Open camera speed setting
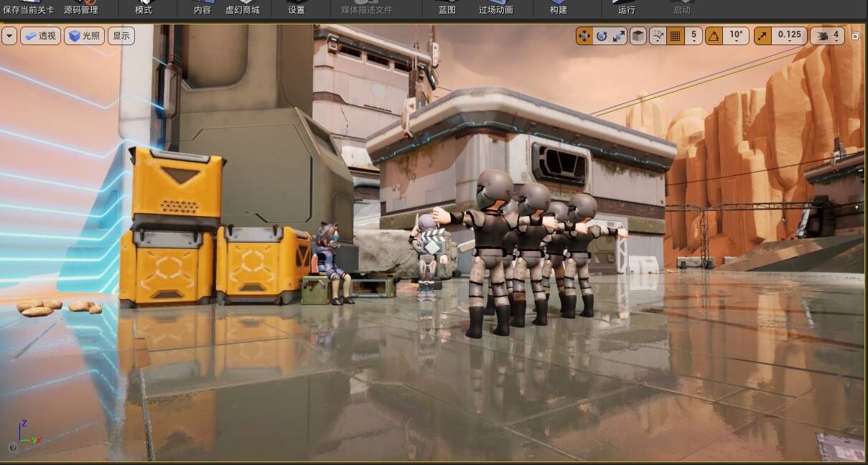The width and height of the screenshot is (868, 465). [827, 36]
